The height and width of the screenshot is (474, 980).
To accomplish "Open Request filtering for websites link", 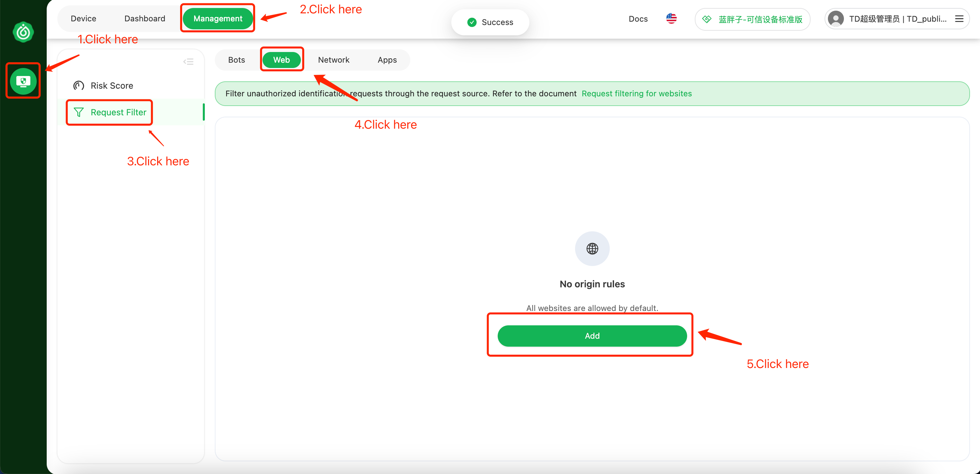I will (x=636, y=94).
